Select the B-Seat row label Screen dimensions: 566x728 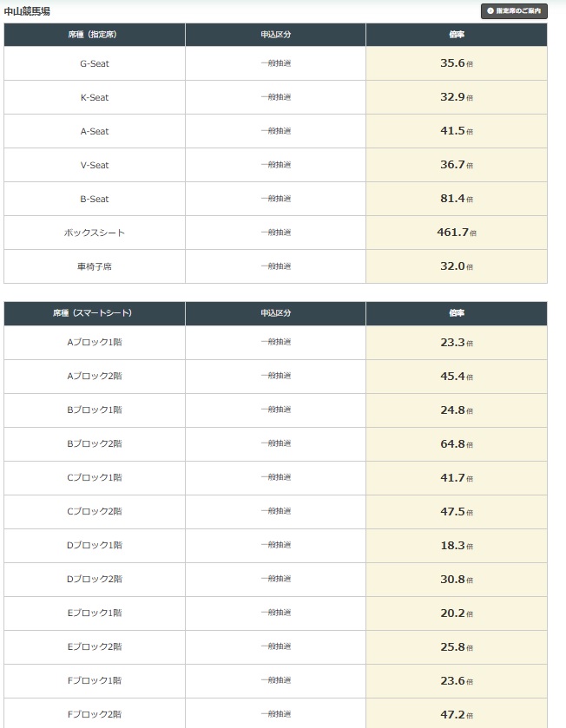94,199
